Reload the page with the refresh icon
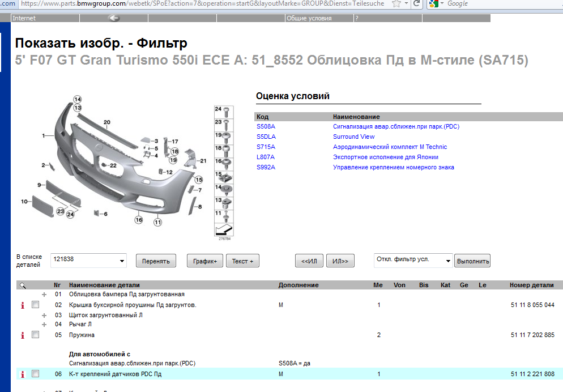Viewport: 563px width, 392px height. point(416,3)
